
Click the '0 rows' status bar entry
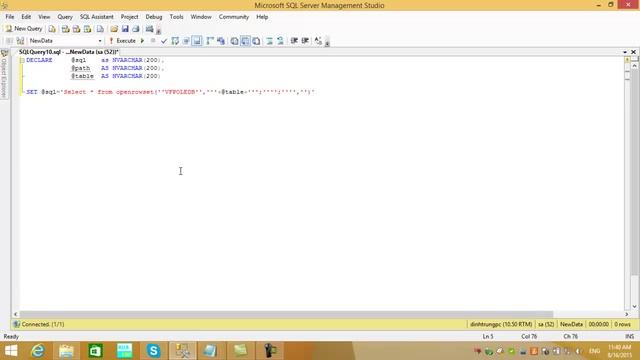[x=622, y=324]
